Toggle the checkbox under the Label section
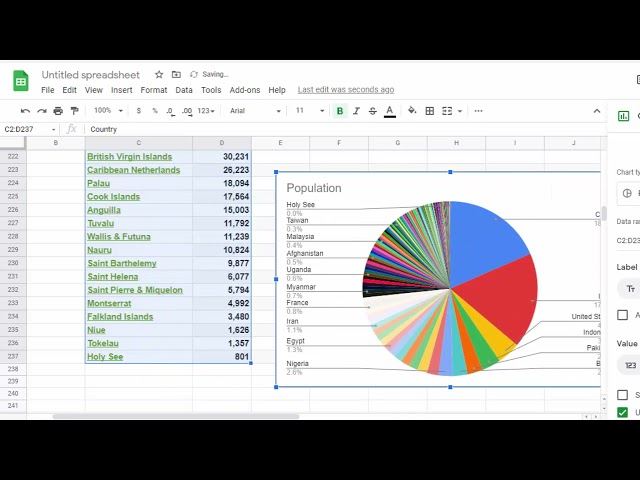 [x=622, y=315]
